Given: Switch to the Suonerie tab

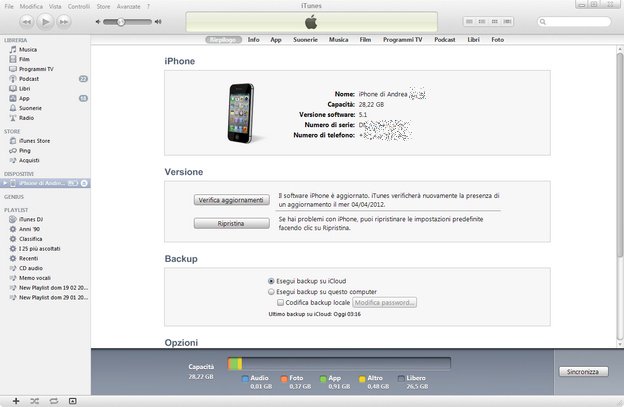Looking at the screenshot, I should click(305, 40).
